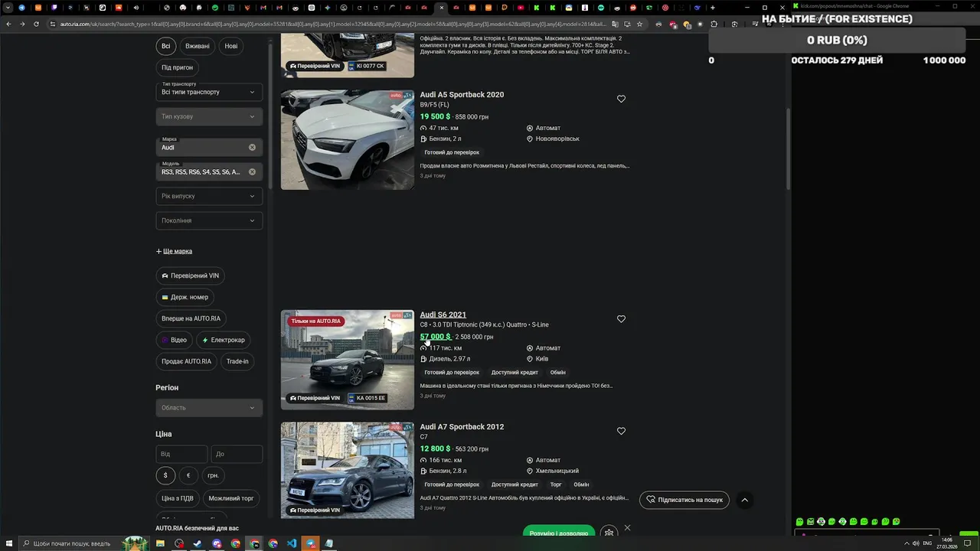
Task: Open Steam from the taskbar
Action: pos(198,543)
